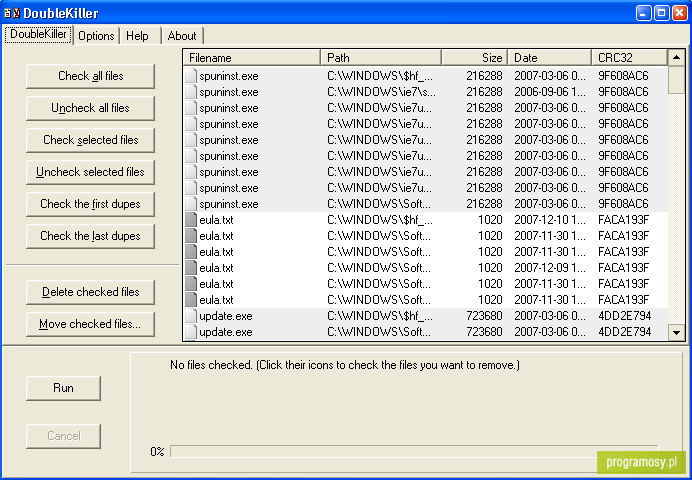
Task: Sort list by the Size column header
Action: click(x=475, y=58)
